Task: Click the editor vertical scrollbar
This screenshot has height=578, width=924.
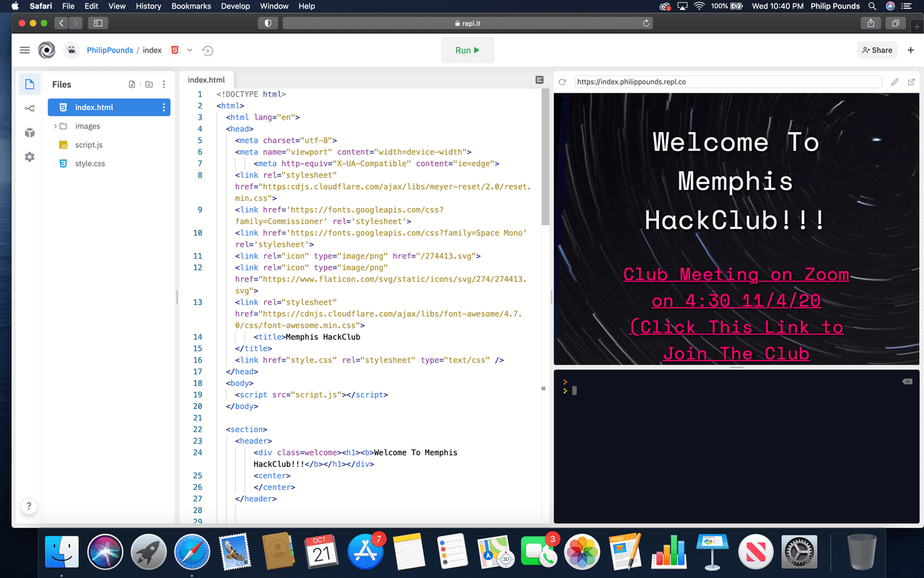Action: point(546,157)
